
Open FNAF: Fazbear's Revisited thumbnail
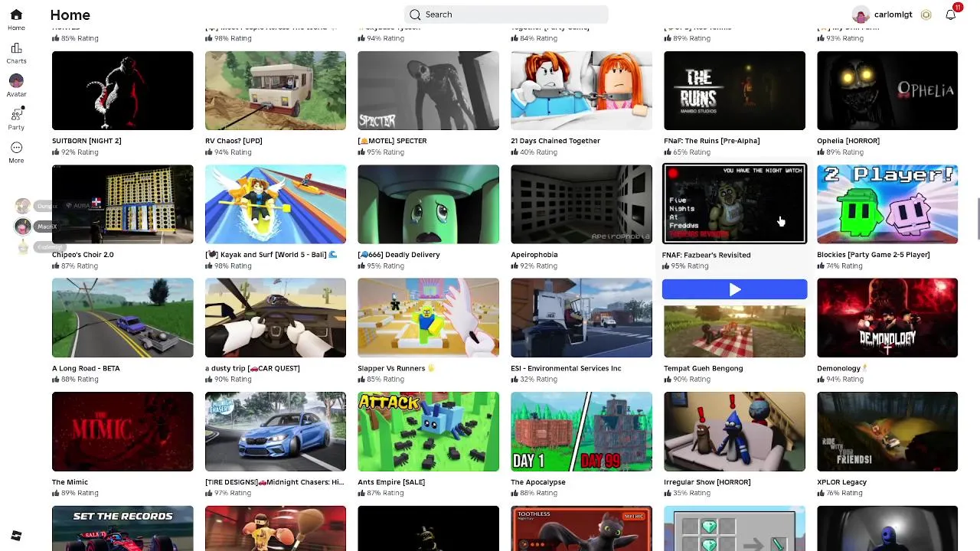734,204
